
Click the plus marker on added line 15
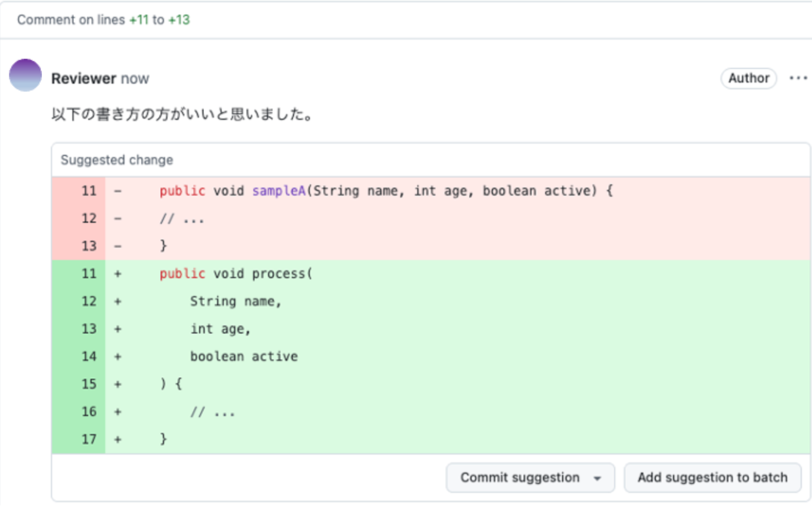tap(118, 384)
